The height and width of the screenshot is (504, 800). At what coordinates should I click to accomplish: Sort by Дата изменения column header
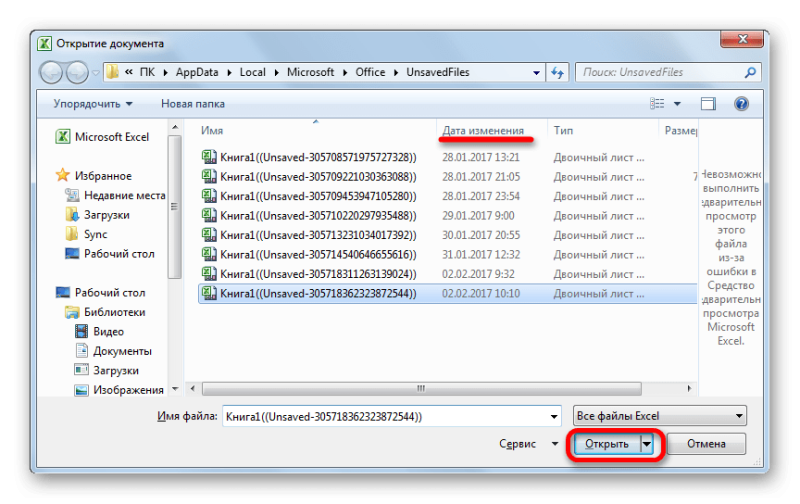(483, 131)
